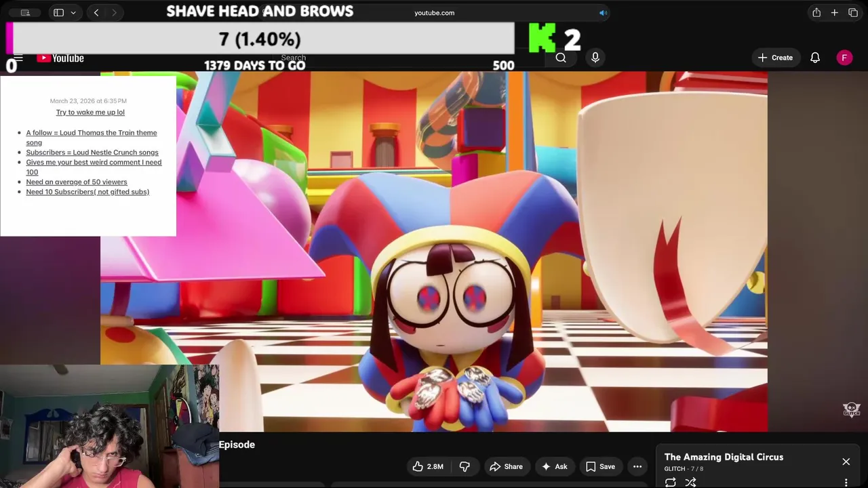Click the note date 'March 23, 2026'
The image size is (868, 488).
[x=88, y=101]
